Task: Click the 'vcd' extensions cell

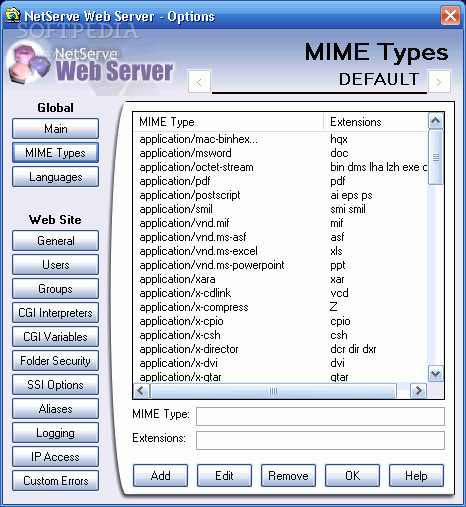Action: coord(339,293)
